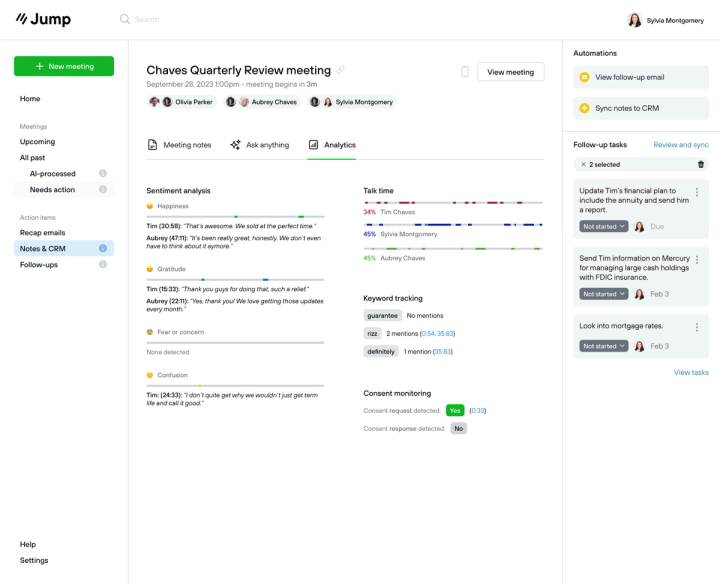Viewport: 720px width, 584px height.
Task: Open the Ask anything tab
Action: [x=260, y=145]
